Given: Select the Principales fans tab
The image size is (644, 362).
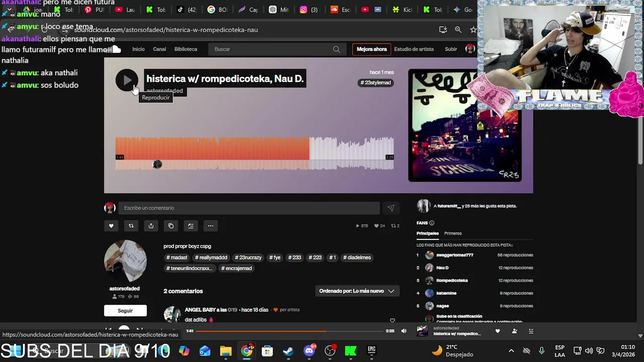Looking at the screenshot, I should click(x=428, y=233).
